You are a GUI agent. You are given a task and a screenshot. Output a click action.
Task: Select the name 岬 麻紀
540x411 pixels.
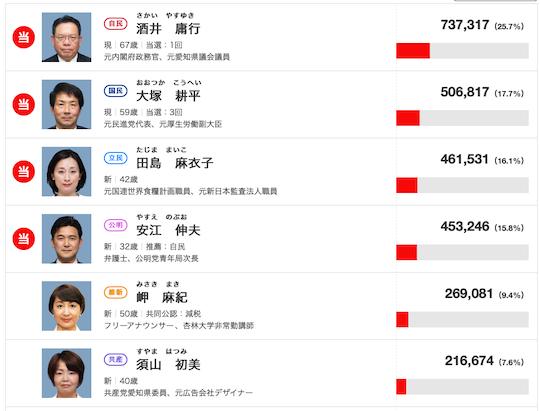point(162,297)
